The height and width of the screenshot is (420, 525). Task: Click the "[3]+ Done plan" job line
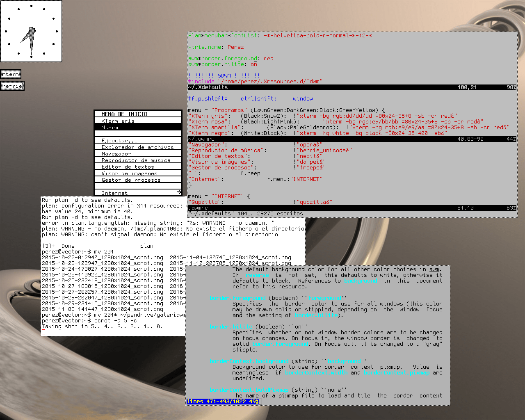tap(98, 246)
